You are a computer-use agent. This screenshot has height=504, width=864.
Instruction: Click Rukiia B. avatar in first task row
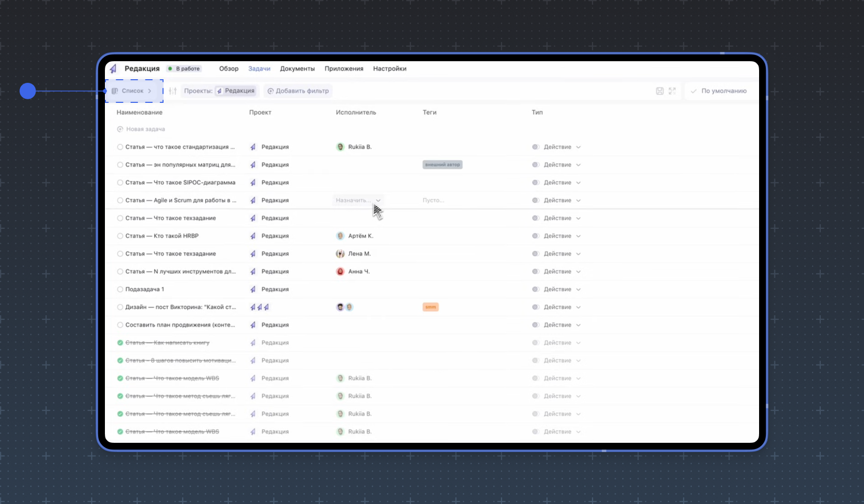pos(340,147)
